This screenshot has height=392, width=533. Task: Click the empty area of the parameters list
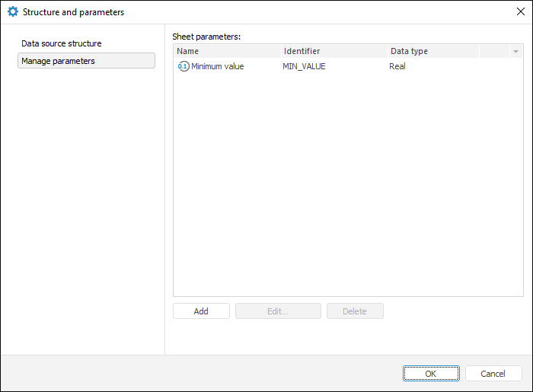point(348,190)
